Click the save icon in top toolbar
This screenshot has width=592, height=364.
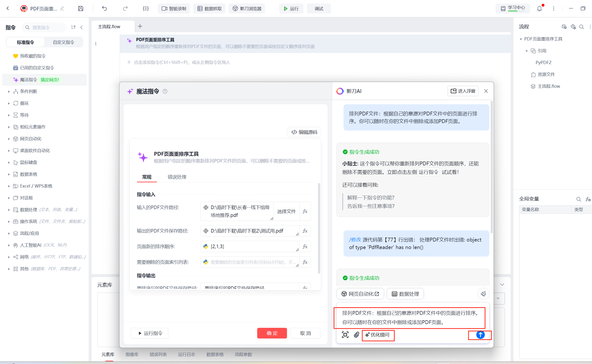(x=81, y=9)
